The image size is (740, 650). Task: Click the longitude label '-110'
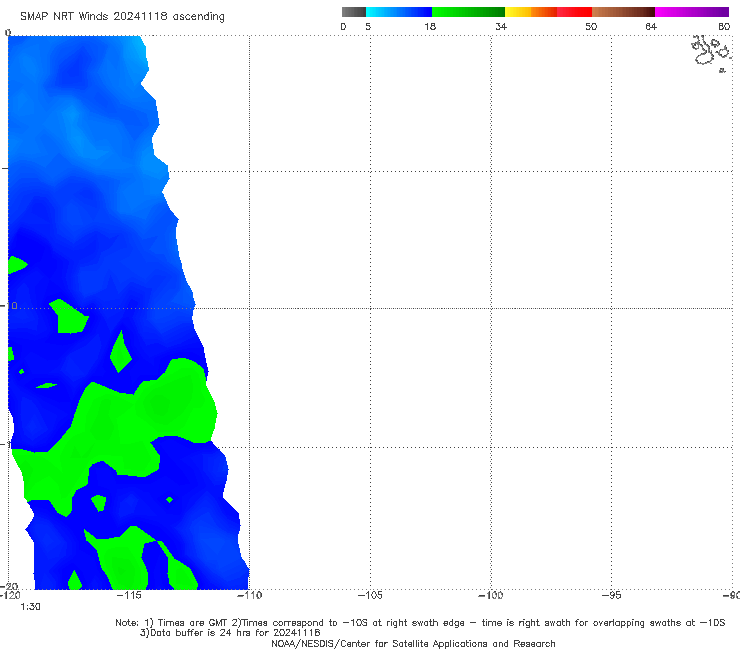[x=249, y=595]
